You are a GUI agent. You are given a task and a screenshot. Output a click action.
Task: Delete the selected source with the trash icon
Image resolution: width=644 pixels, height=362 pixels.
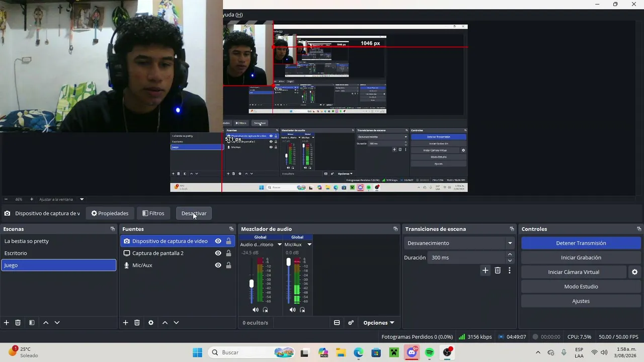(x=137, y=323)
